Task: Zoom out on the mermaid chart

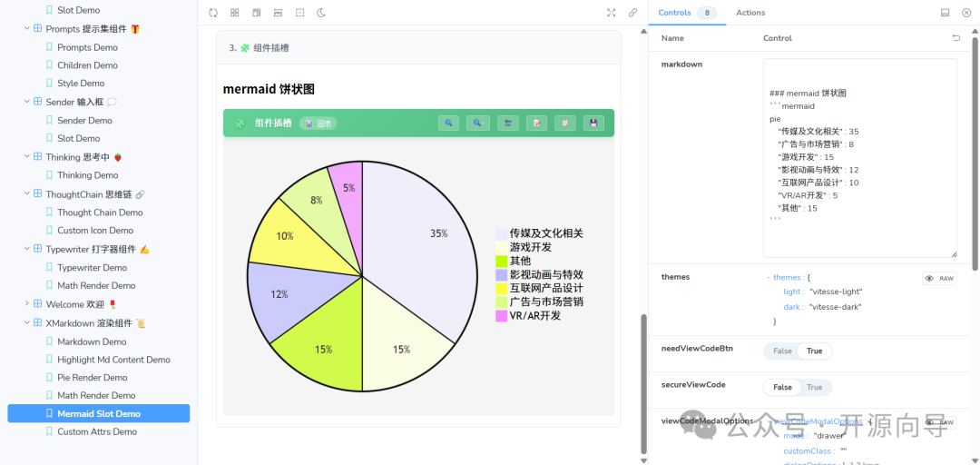Action: 478,124
